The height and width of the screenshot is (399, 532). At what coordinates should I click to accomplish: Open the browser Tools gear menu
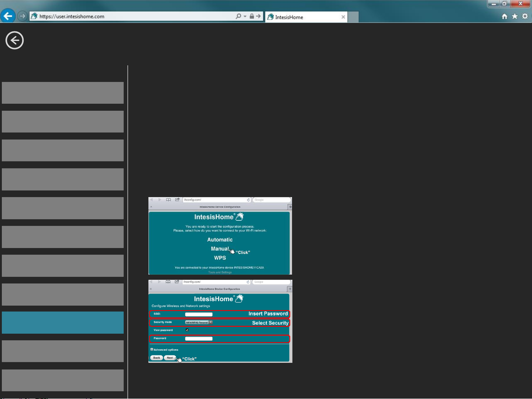click(x=525, y=16)
